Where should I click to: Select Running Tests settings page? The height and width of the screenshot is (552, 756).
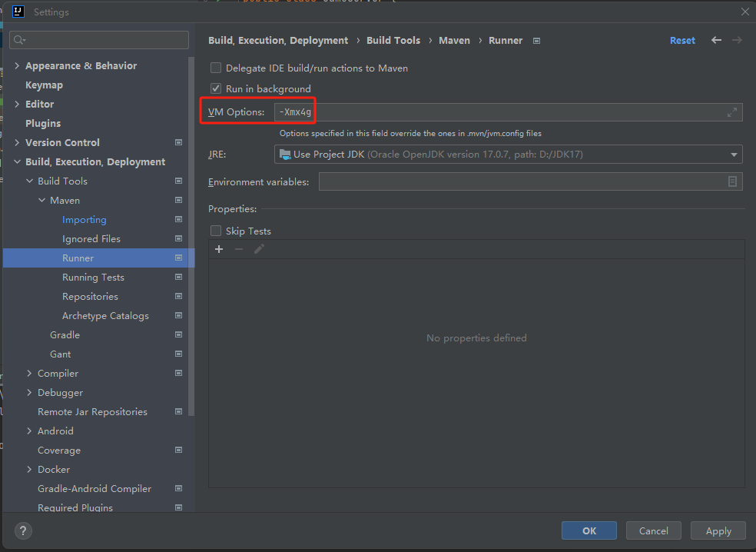pos(93,278)
